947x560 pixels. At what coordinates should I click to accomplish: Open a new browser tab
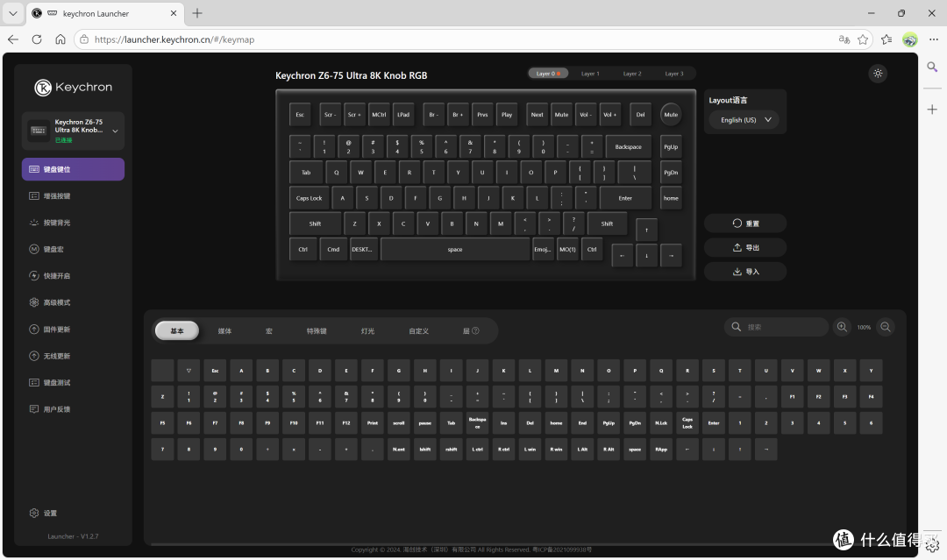[x=197, y=12]
